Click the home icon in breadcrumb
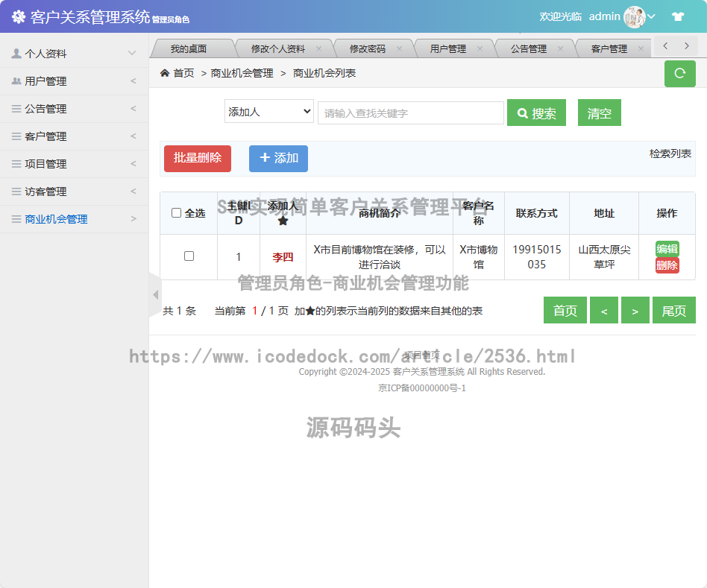707x588 pixels. point(165,73)
